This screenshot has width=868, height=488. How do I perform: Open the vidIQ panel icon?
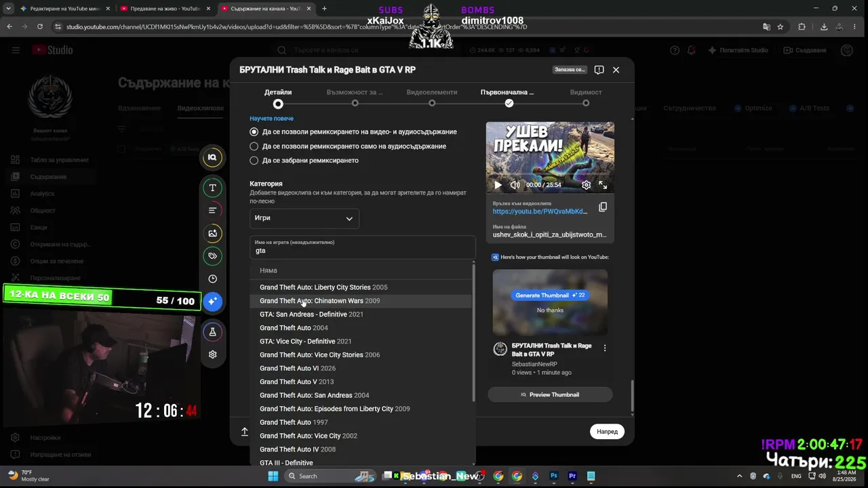pos(212,157)
